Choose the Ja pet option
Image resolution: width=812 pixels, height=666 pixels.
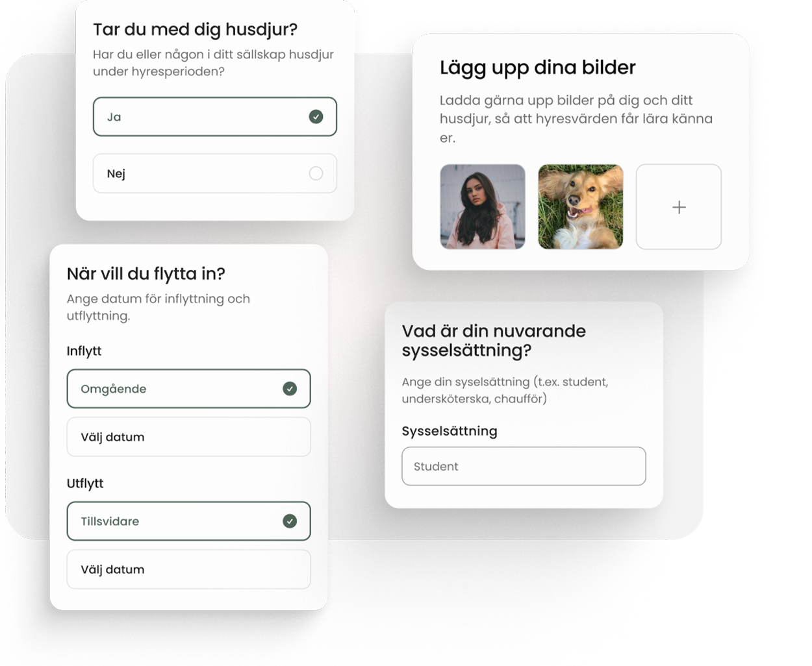pyautogui.click(x=215, y=117)
